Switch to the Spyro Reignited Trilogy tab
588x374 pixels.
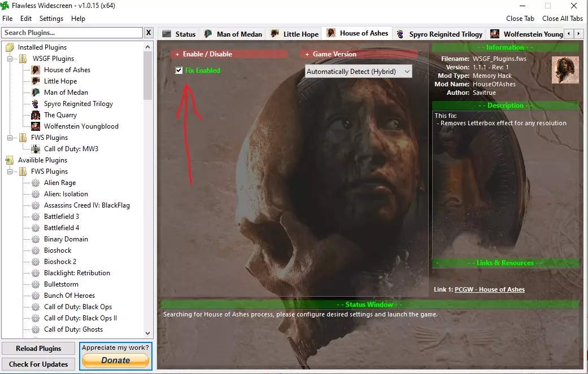[439, 34]
